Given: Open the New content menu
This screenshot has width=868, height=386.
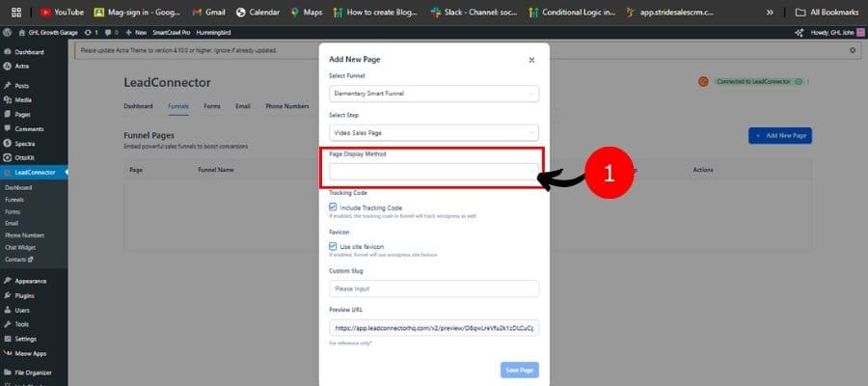Looking at the screenshot, I should [x=136, y=33].
